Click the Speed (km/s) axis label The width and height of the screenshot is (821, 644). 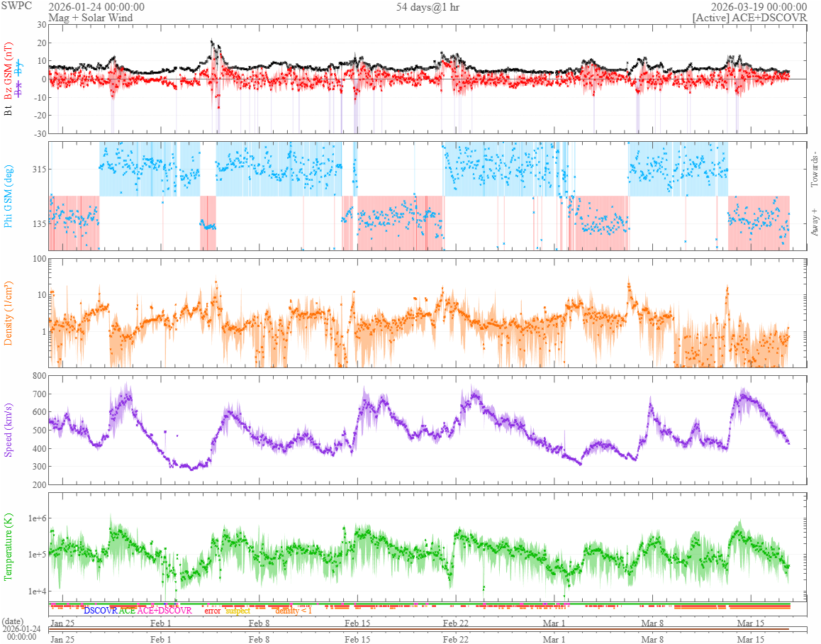tap(8, 431)
